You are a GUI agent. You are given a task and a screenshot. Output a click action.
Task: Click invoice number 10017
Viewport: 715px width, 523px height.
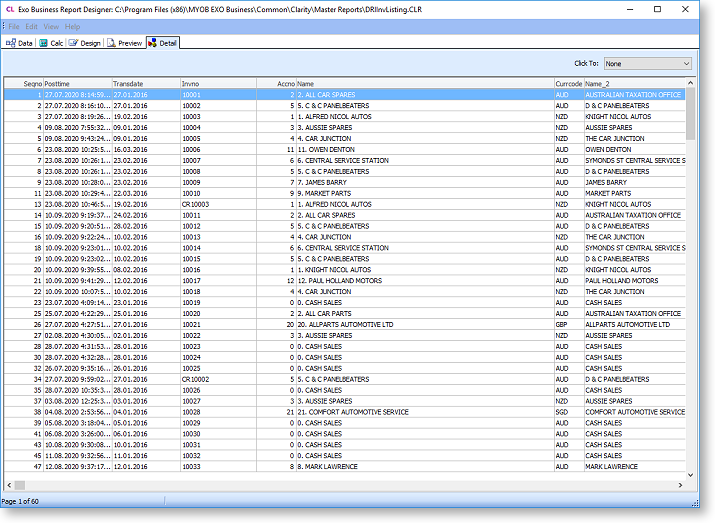tap(191, 281)
